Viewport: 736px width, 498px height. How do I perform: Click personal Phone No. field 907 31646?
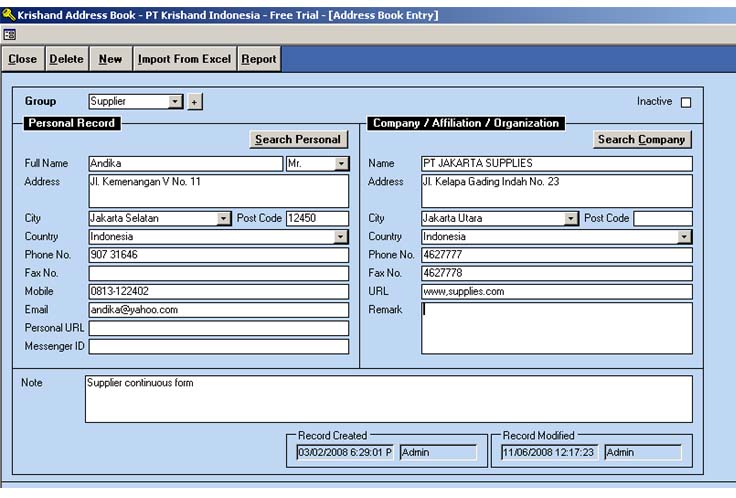[219, 255]
